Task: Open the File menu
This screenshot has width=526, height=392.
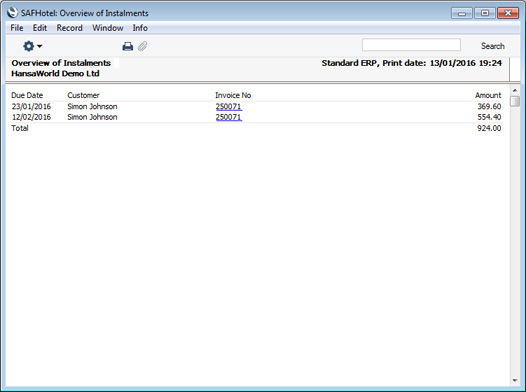Action: (17, 28)
